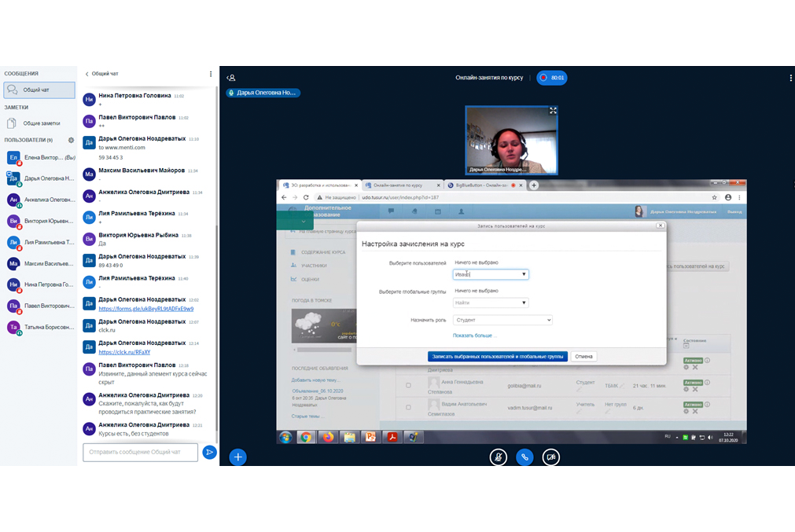Open the forms.gle link in chat
Screen dimensions: 795x532
146,309
